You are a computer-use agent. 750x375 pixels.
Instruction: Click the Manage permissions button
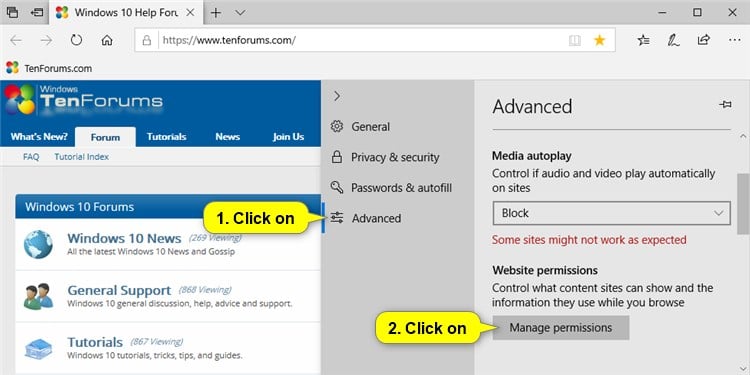561,328
